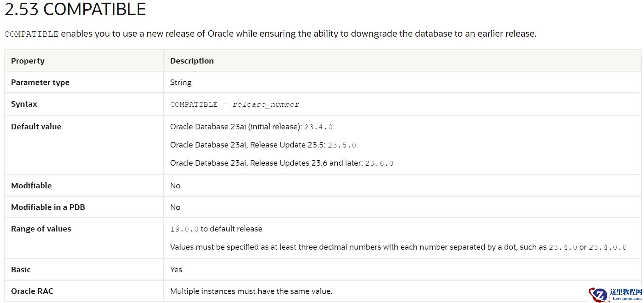Image resolution: width=644 pixels, height=303 pixels.
Task: Click the Yes value in the Basic row
Action: [x=176, y=270]
